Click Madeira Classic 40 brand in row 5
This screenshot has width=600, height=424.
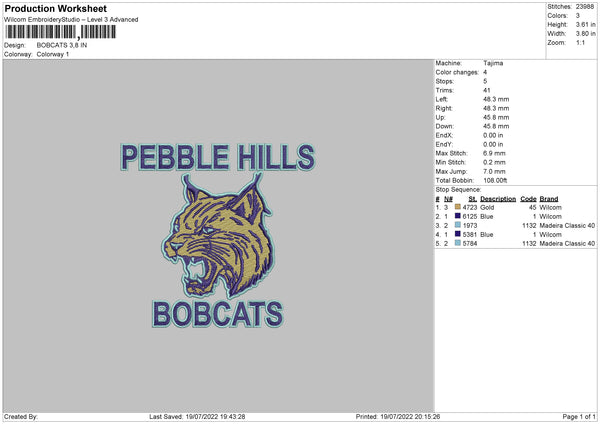click(567, 243)
